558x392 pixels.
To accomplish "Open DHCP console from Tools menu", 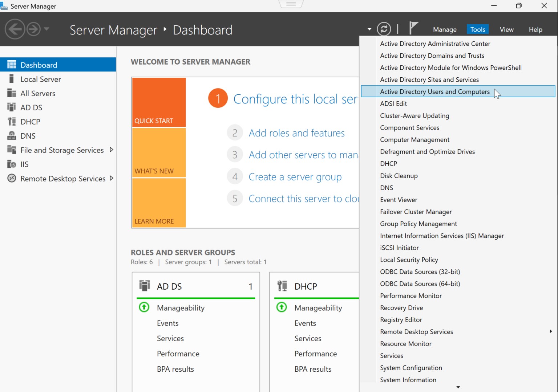I will [x=458, y=163].
